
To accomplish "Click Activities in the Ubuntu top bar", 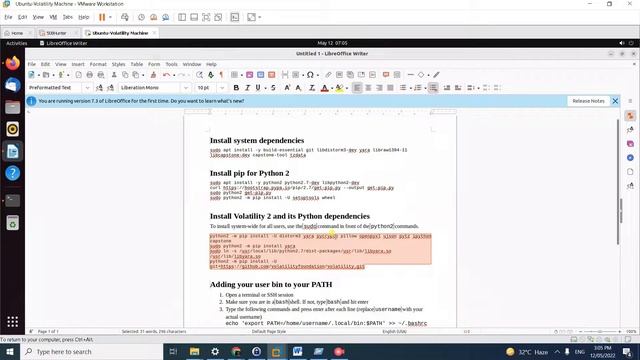I will click(17, 43).
